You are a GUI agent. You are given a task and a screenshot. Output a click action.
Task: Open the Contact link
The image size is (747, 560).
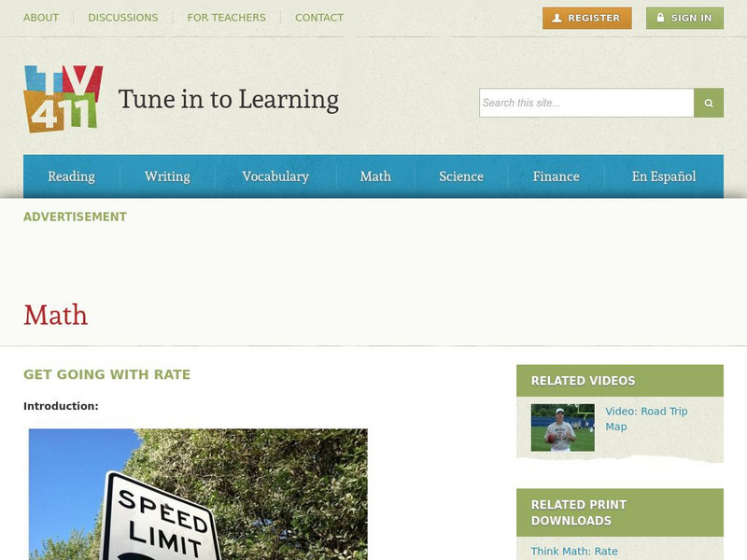pos(319,18)
